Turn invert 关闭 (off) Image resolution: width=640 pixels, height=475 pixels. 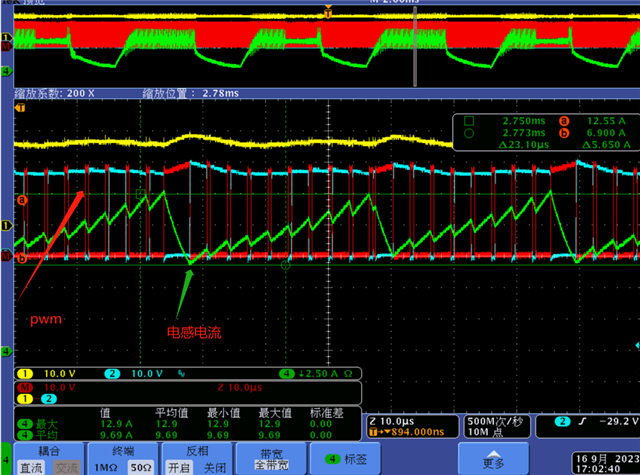215,468
